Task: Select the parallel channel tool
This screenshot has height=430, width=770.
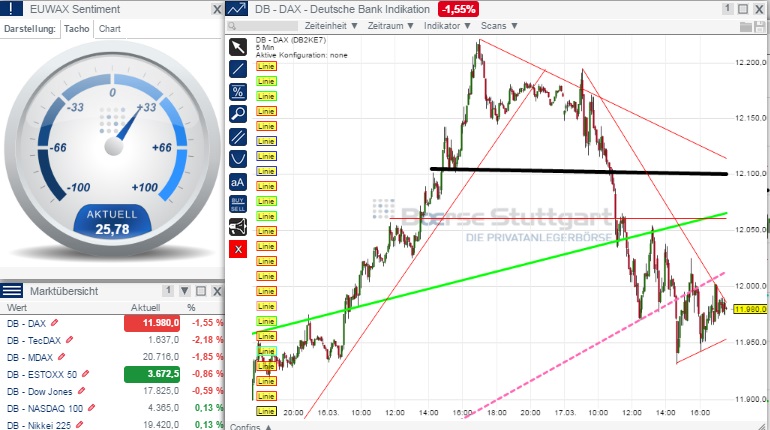Action: [x=238, y=136]
